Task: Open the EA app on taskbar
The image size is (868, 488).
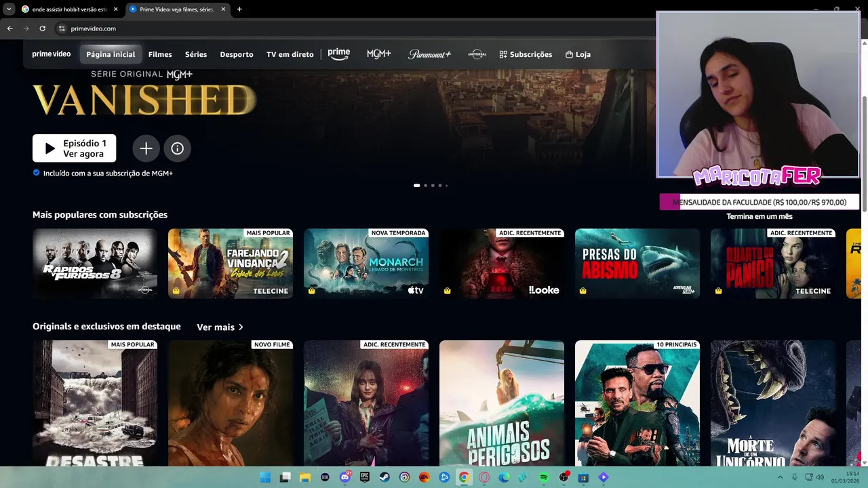Action: tap(425, 477)
